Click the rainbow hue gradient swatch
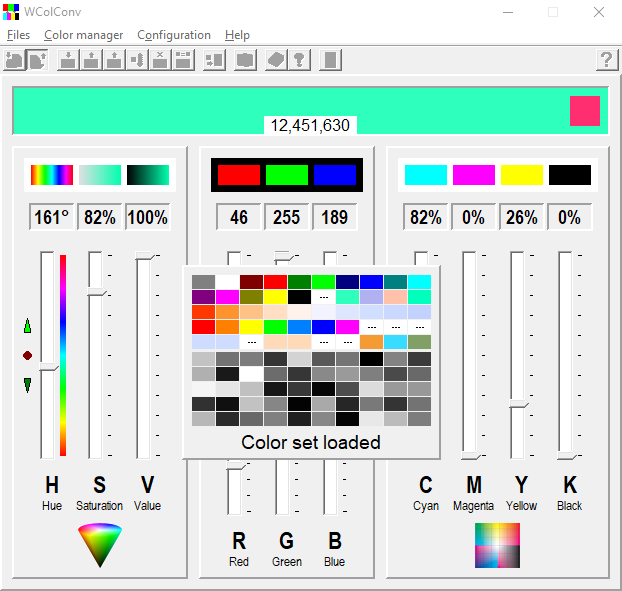622x591 pixels. pyautogui.click(x=52, y=175)
